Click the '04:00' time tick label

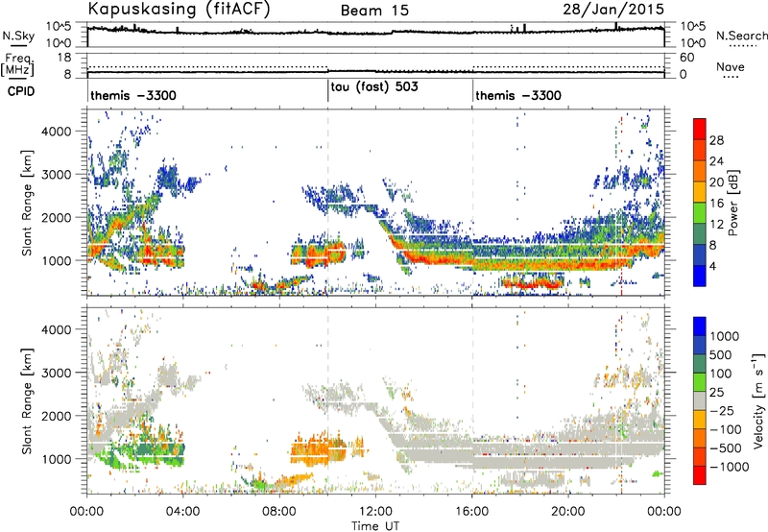(x=183, y=512)
